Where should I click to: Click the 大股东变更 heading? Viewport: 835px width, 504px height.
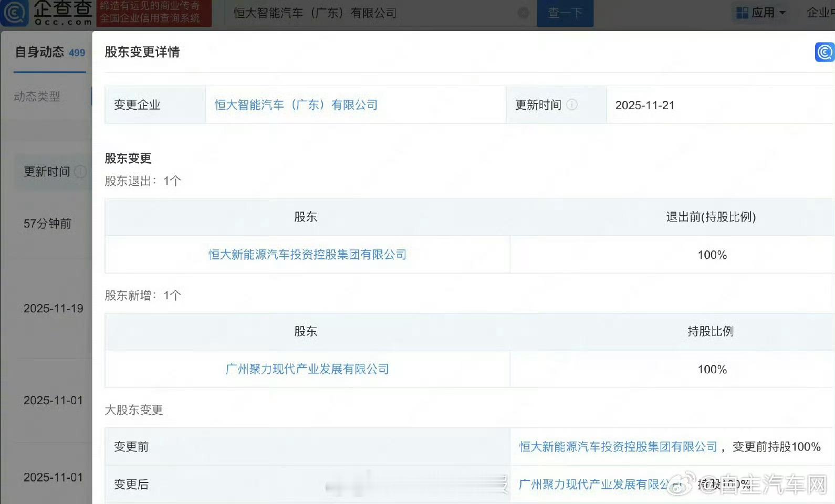[x=134, y=410]
